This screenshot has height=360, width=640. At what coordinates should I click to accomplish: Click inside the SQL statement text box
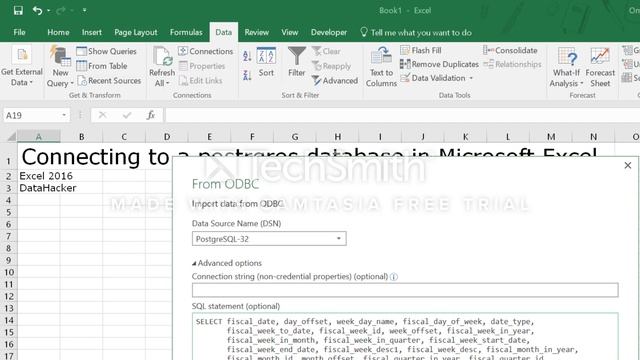pyautogui.click(x=405, y=336)
